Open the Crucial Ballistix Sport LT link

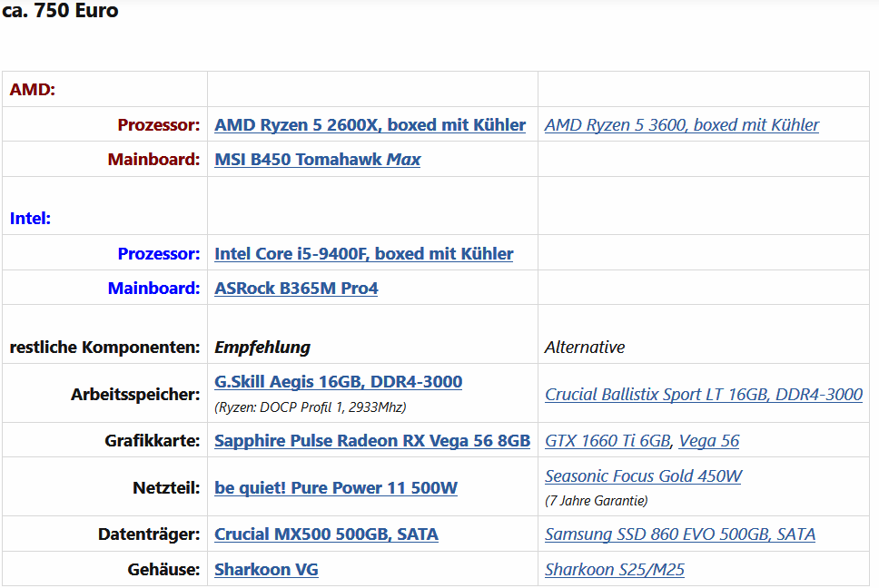704,394
